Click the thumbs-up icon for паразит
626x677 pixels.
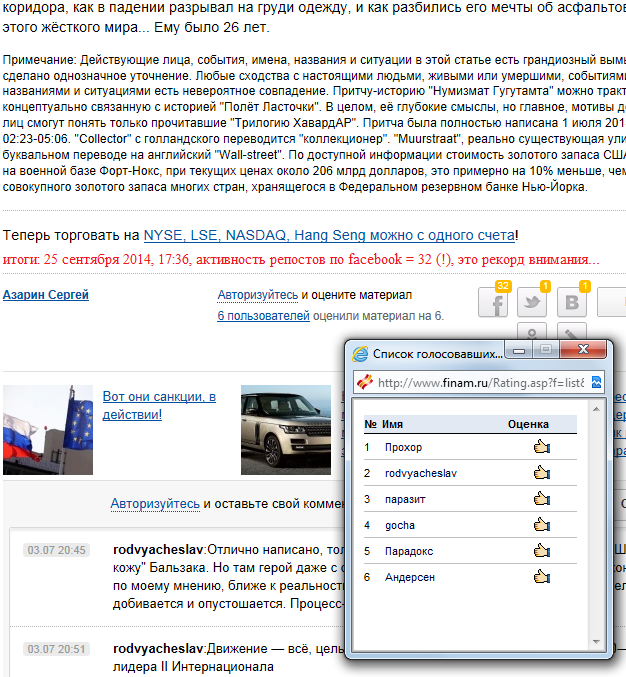[x=542, y=499]
